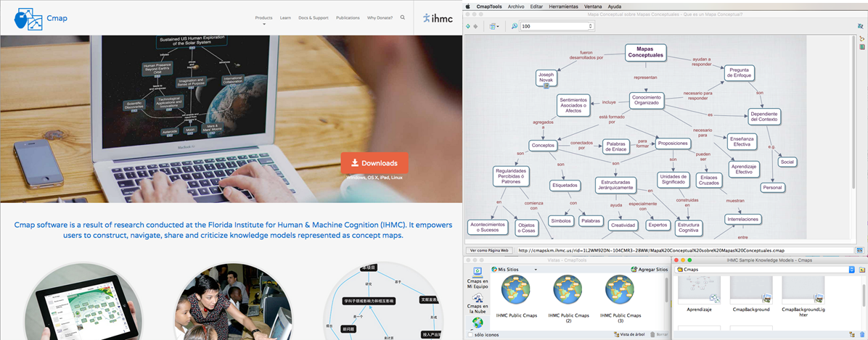Click the zoom 100 stepper arrows
This screenshot has width=868, height=340.
coord(591,26)
